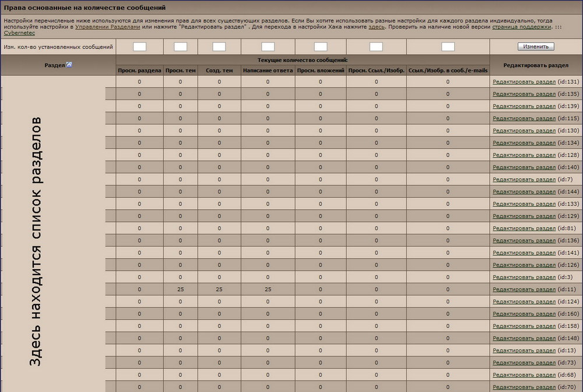
Task: Click the Написание ответа column header
Action: tap(268, 70)
